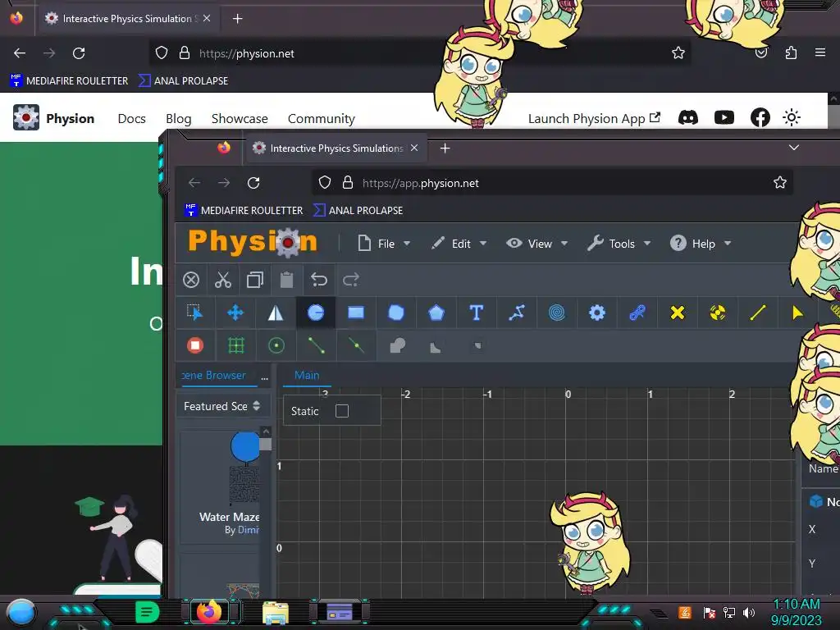Select the Rectangle tool
Viewport: 840px width, 630px height.
(356, 313)
